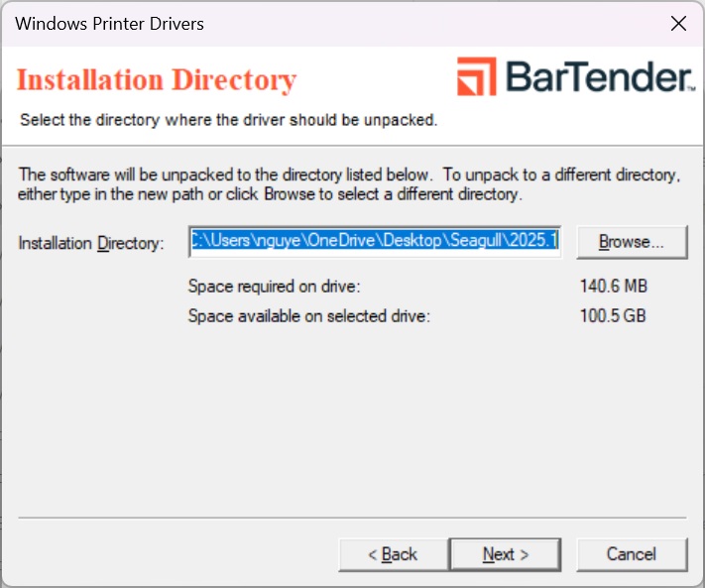Proceed with the Next > button
The image size is (705, 588).
(505, 554)
